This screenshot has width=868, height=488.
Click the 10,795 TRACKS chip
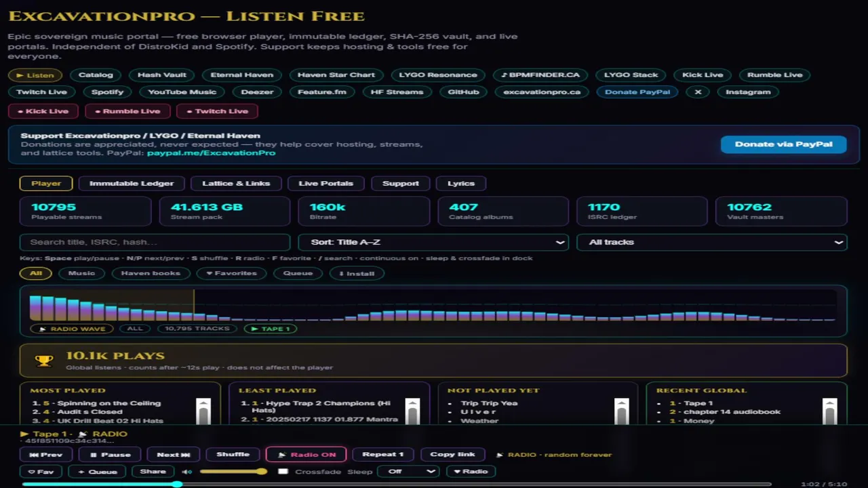(x=197, y=329)
